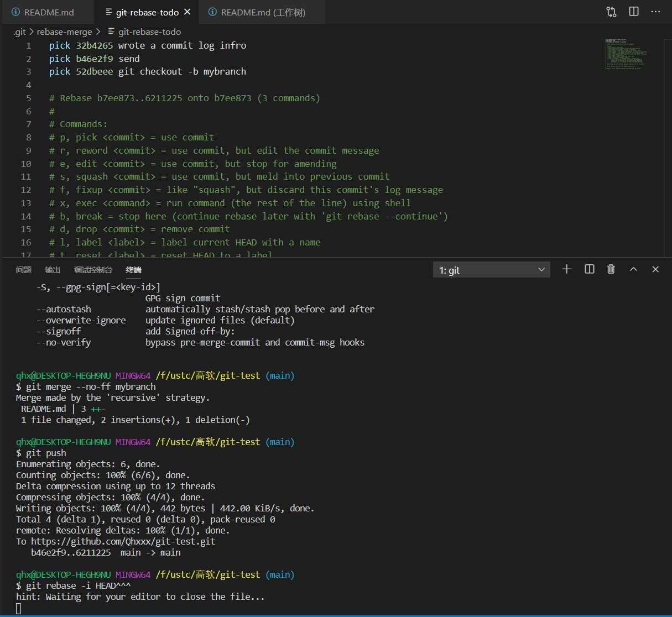Viewport: 672px width, 617px height.
Task: Click the editor minimap preview
Action: click(626, 54)
